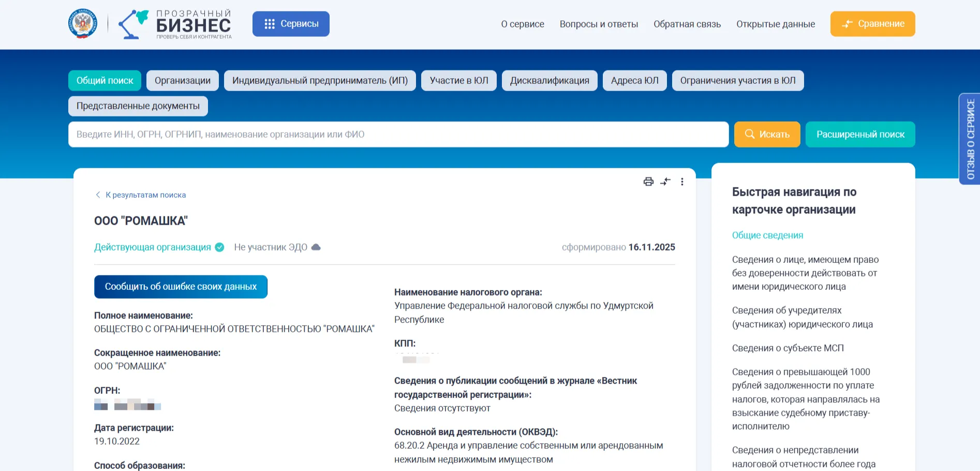Switch to the Организации search tab
The height and width of the screenshot is (471, 980).
pyautogui.click(x=182, y=80)
